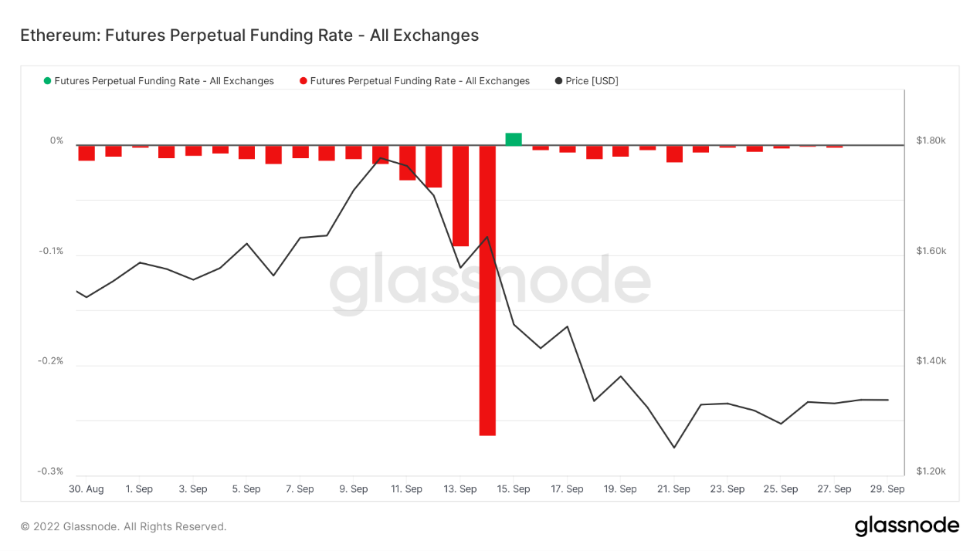
Task: Click the $1.20k price axis label
Action: (x=931, y=472)
